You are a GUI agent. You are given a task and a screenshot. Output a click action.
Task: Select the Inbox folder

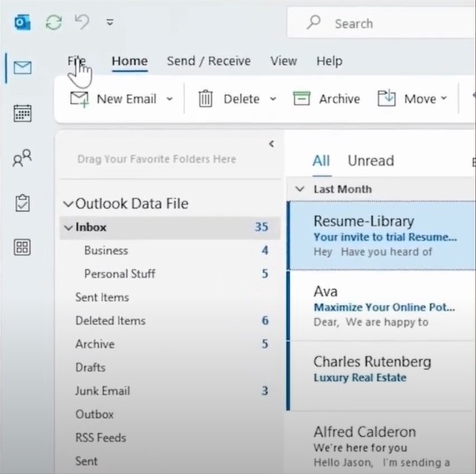(x=170, y=227)
